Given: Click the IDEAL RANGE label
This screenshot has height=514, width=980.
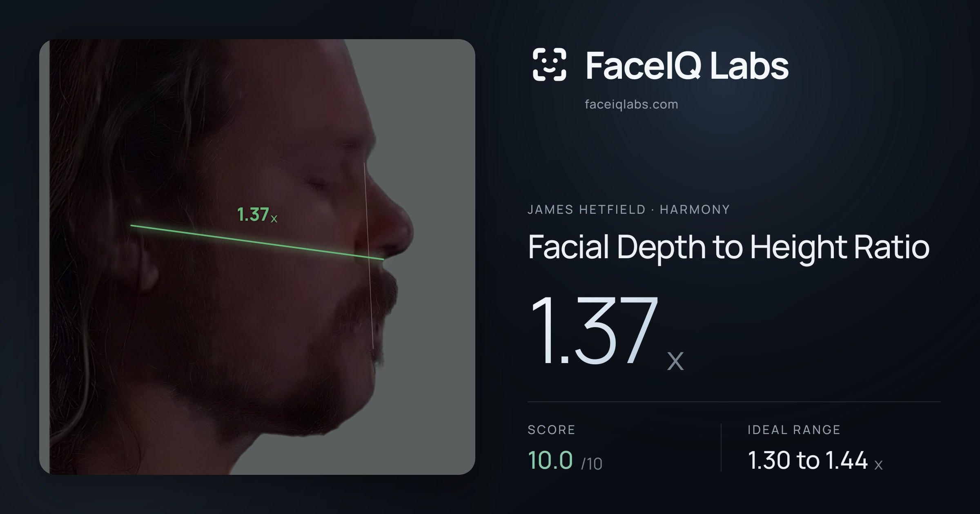Looking at the screenshot, I should (794, 430).
